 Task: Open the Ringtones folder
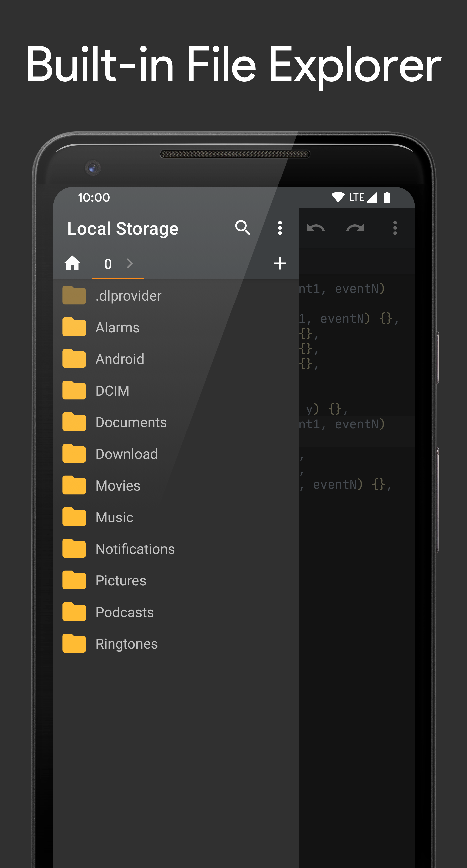tap(126, 644)
